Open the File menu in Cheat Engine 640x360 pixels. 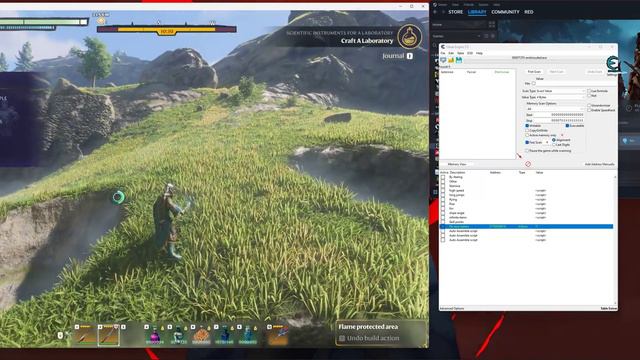(443, 53)
